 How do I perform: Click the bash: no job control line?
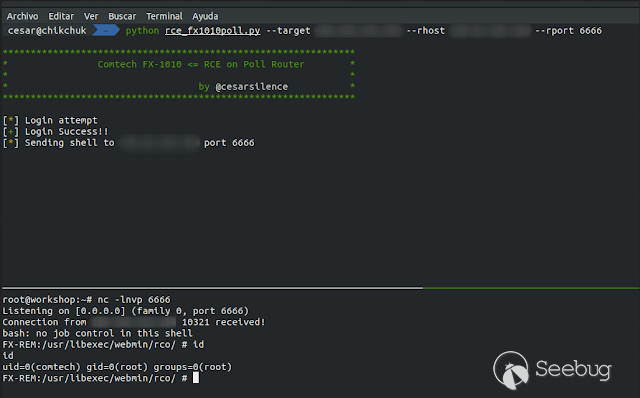98,334
